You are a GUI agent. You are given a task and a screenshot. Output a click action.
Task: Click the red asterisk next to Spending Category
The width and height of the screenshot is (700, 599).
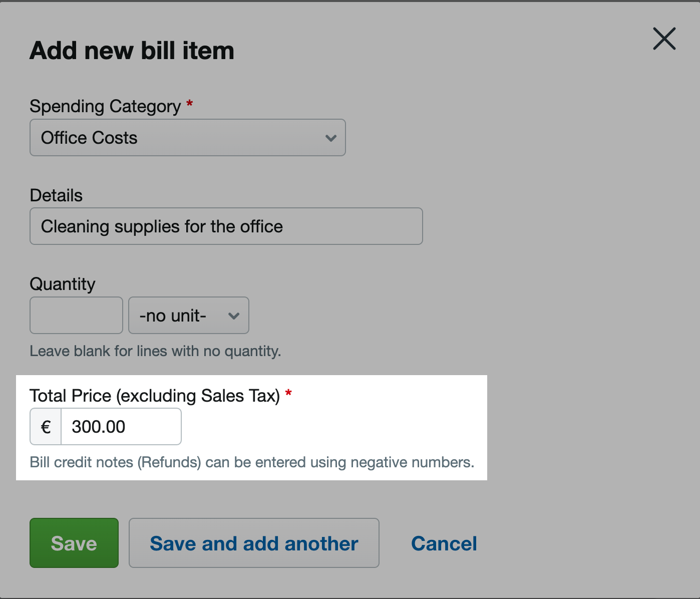pos(189,104)
